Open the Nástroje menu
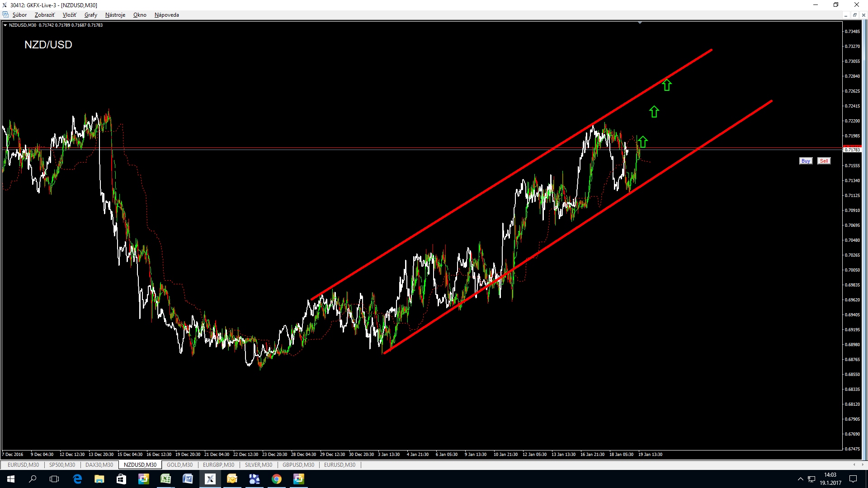 (115, 15)
